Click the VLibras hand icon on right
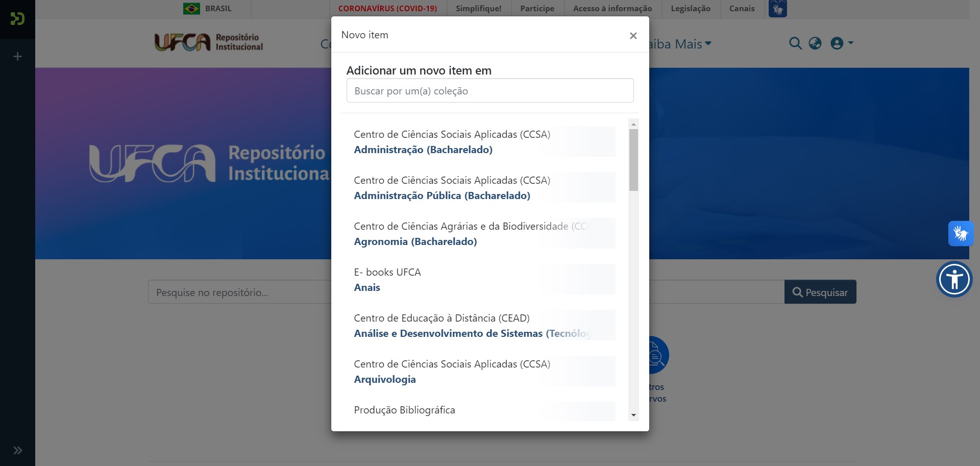 point(961,234)
